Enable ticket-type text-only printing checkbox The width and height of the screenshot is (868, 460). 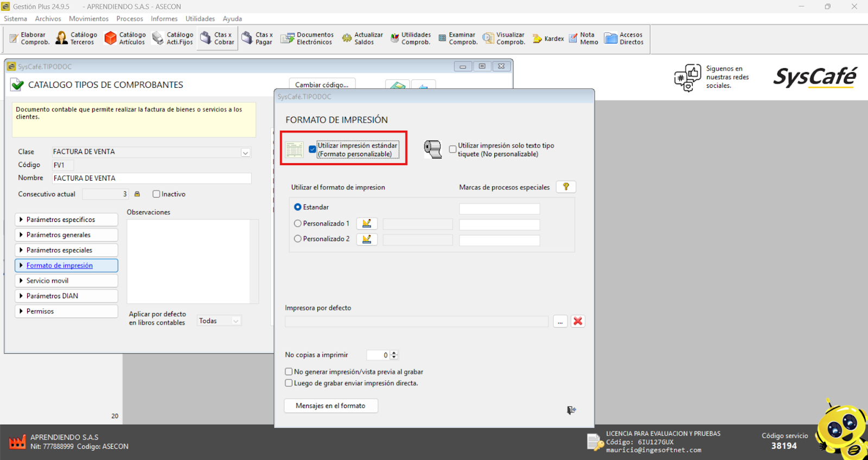[x=452, y=149]
